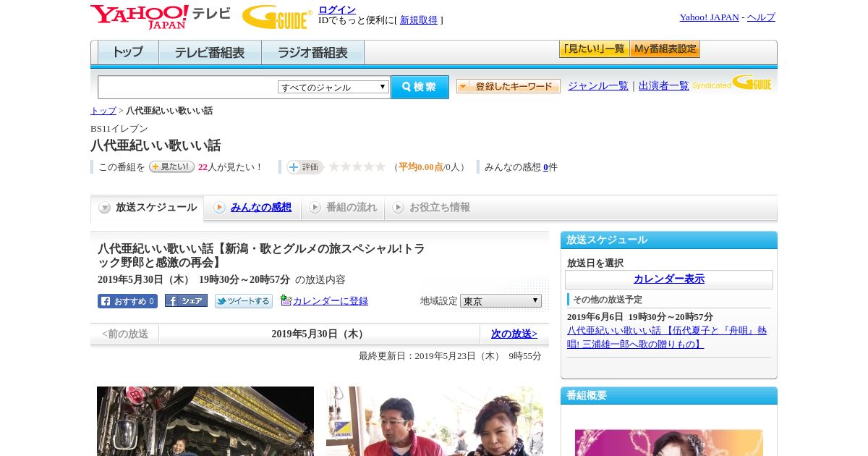Select the 番組の流れ tab
Screen dimensions: 868x456
tap(343, 208)
